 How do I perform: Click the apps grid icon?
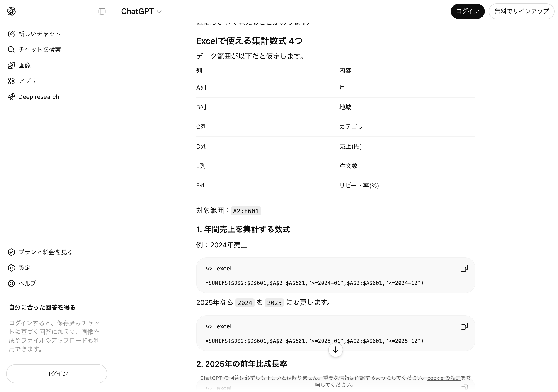[11, 81]
